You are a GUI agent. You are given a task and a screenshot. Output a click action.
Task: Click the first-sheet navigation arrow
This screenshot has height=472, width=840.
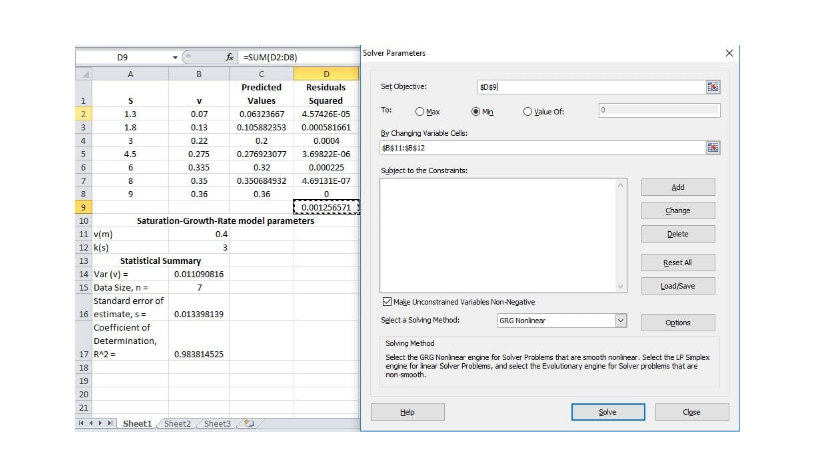click(x=80, y=424)
